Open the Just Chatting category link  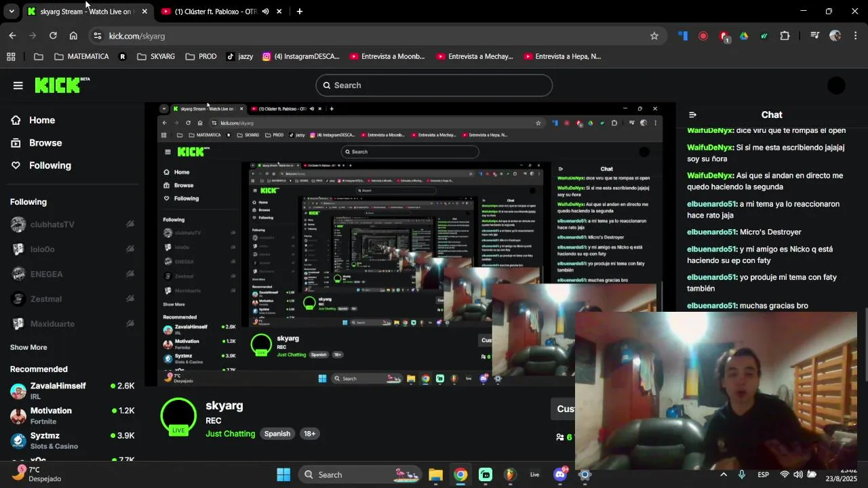(x=231, y=434)
